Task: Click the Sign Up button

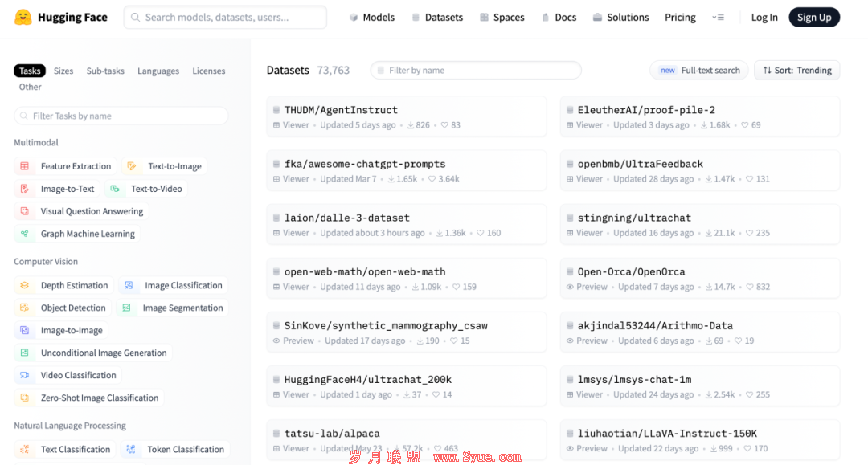Action: (813, 18)
